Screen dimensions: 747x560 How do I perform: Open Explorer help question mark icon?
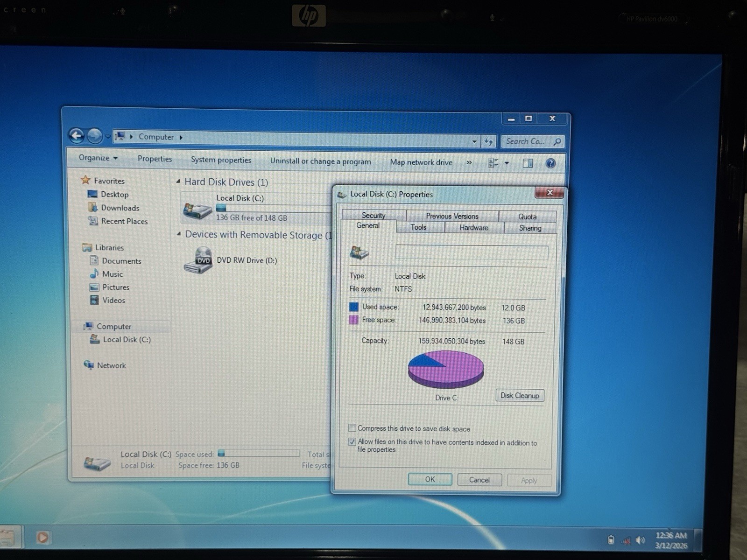[551, 163]
